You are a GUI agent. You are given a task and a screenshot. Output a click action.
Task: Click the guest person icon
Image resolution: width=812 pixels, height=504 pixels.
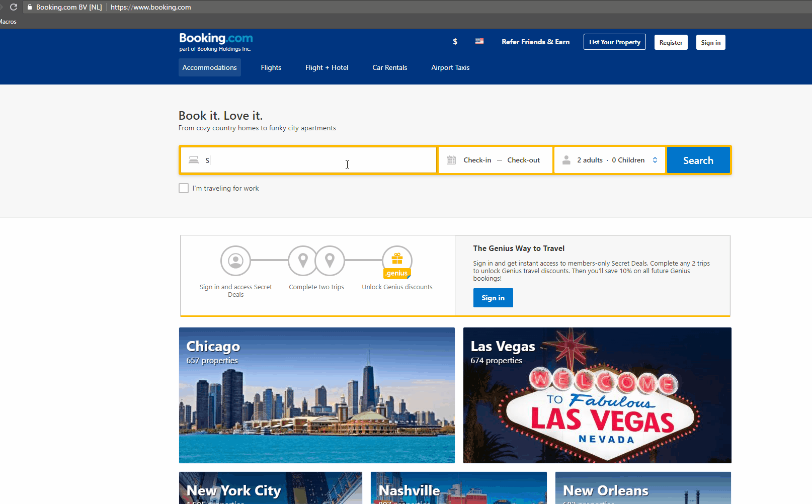point(566,160)
